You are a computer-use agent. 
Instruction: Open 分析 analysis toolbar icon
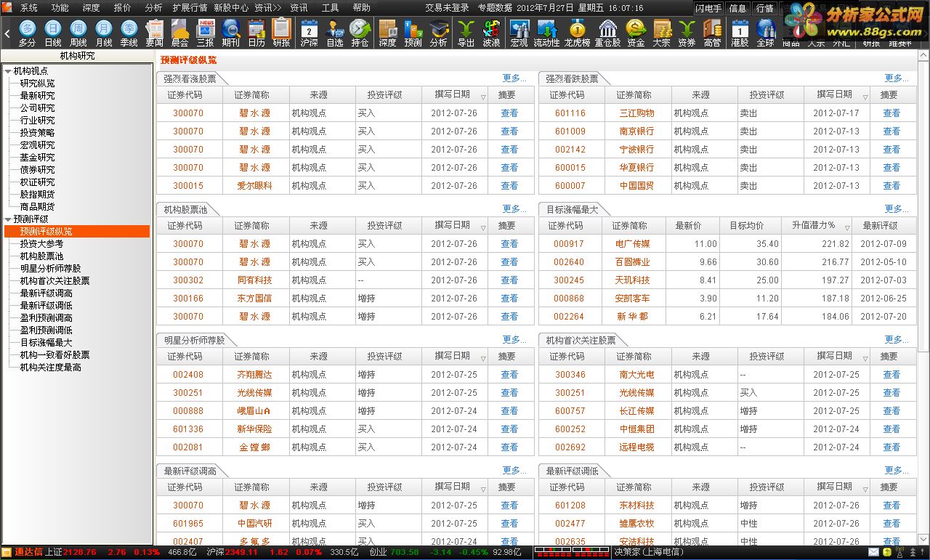(439, 33)
